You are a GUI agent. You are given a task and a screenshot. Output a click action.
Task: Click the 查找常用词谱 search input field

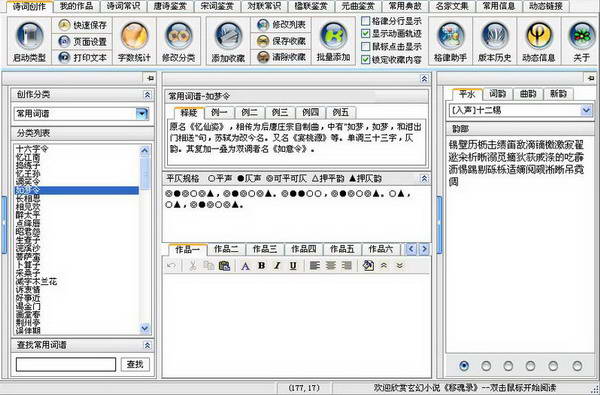tap(66, 364)
